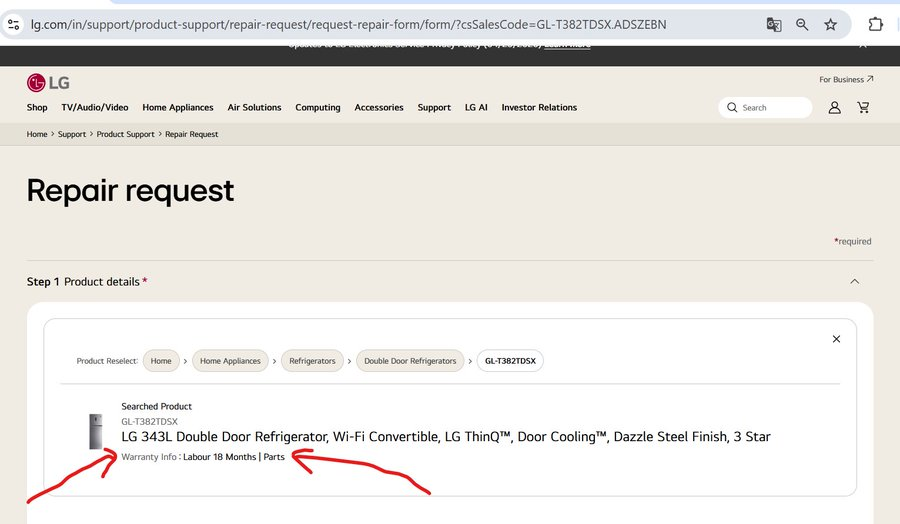This screenshot has width=900, height=524.
Task: Open site information icon in address bar
Action: coord(13,25)
